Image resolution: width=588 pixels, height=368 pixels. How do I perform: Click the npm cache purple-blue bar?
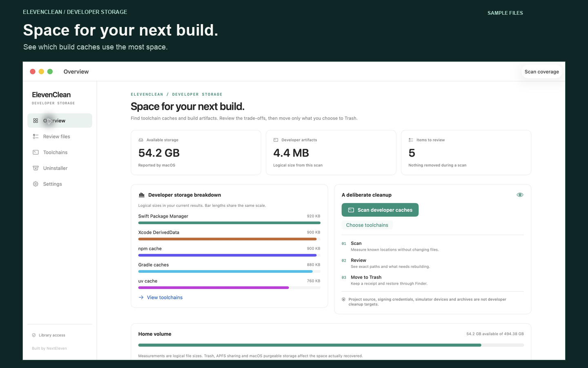click(x=227, y=255)
